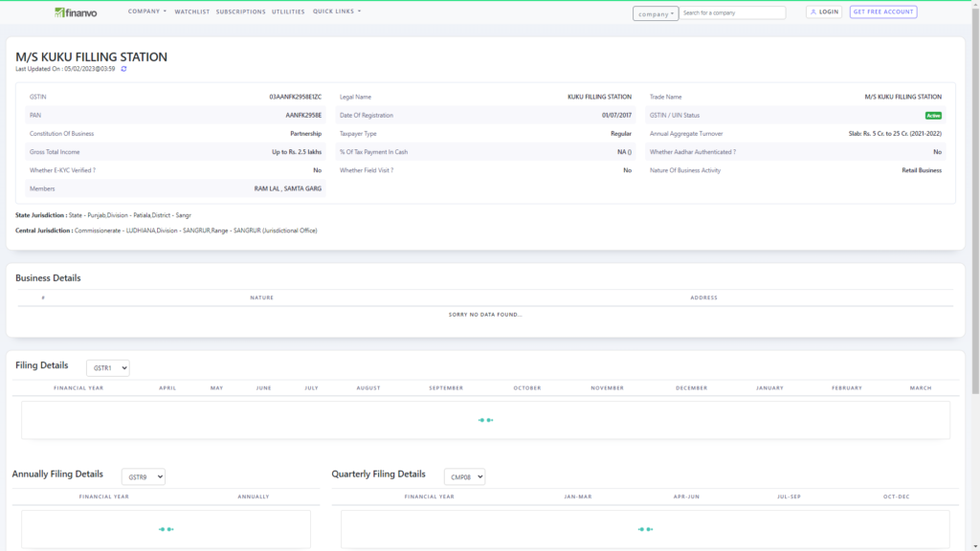Image resolution: width=980 pixels, height=551 pixels.
Task: Click the Sorry No Data Found message
Action: (485, 315)
